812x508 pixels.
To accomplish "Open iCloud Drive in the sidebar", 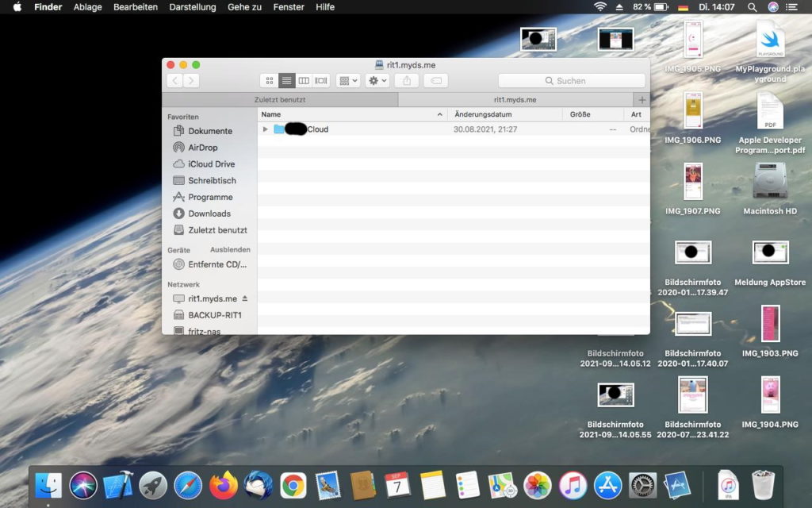I will [211, 164].
